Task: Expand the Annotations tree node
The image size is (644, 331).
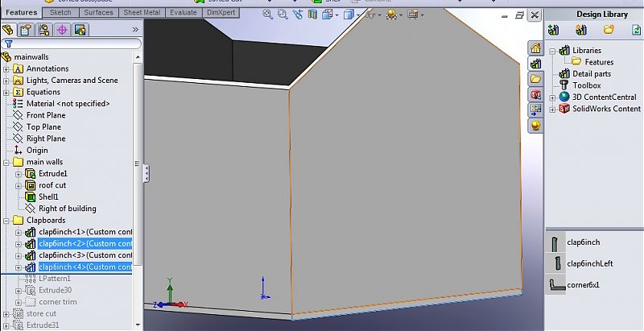Action: pyautogui.click(x=6, y=69)
